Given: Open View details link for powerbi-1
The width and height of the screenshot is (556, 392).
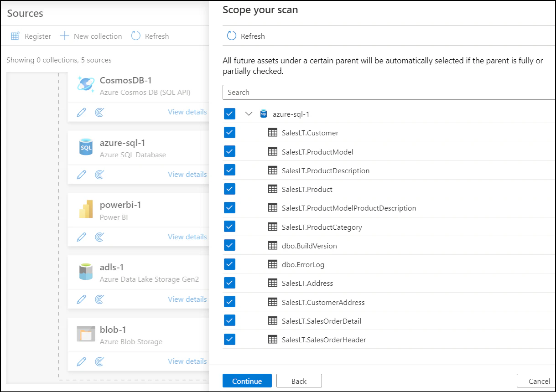Looking at the screenshot, I should [187, 237].
